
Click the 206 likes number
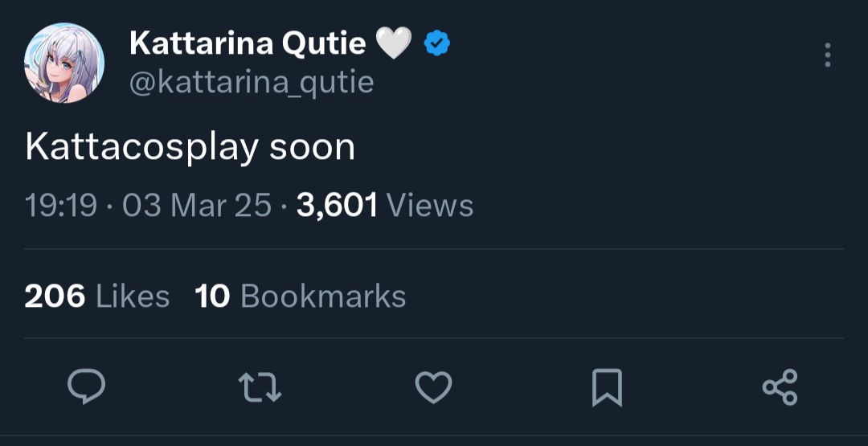[x=55, y=297]
